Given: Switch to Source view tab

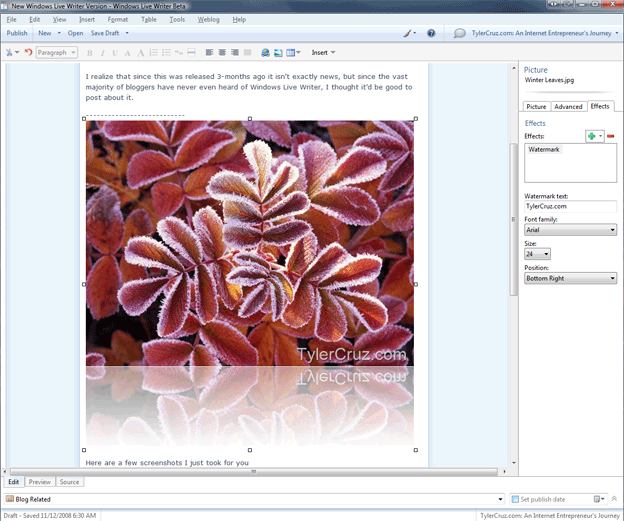Looking at the screenshot, I should click(69, 482).
